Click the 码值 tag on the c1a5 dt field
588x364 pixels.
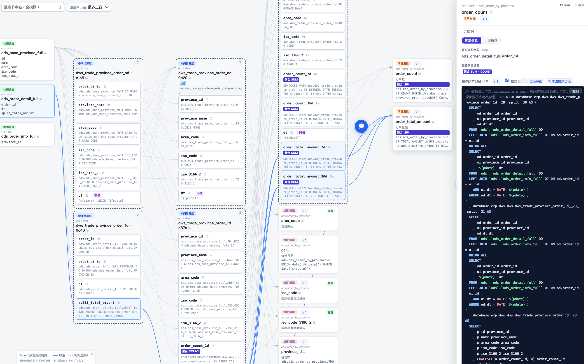[x=97, y=196]
